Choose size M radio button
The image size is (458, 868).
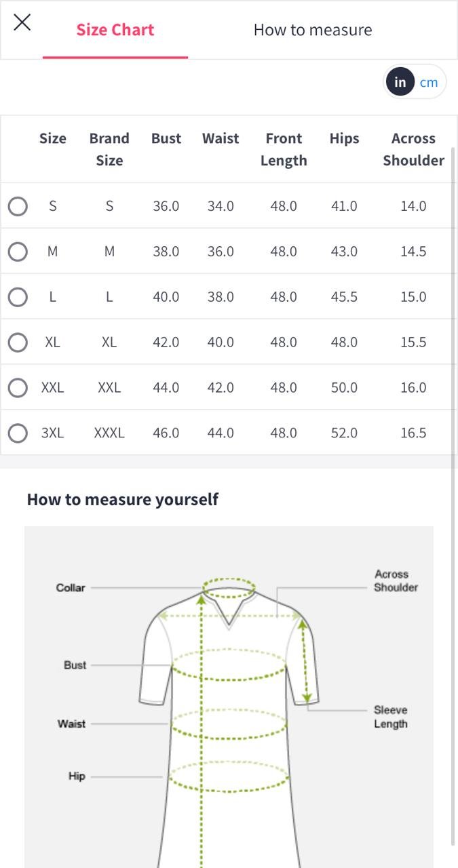pyautogui.click(x=18, y=252)
